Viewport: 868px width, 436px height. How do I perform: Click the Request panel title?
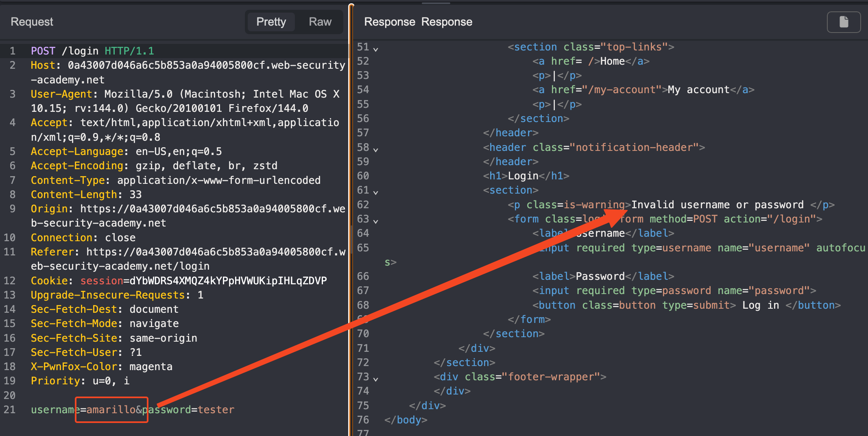[32, 22]
